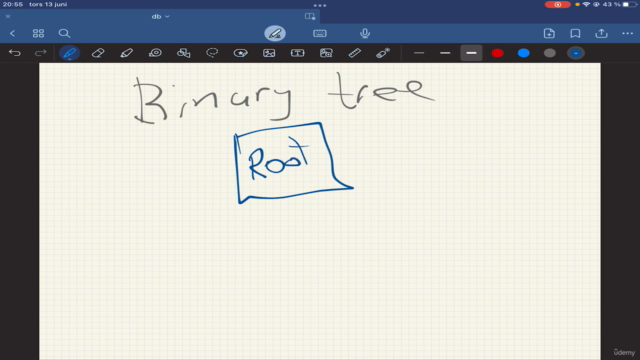Choose the thickest stroke width
The height and width of the screenshot is (360, 640).
point(471,53)
